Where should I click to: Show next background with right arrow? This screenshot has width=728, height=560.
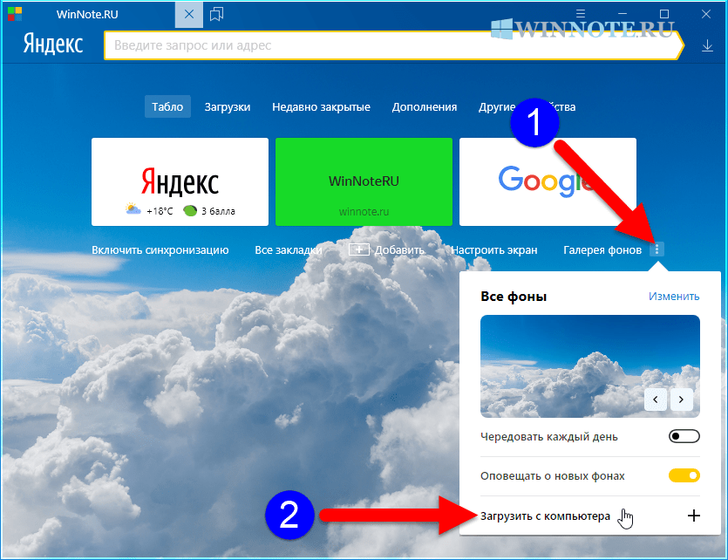(x=682, y=399)
